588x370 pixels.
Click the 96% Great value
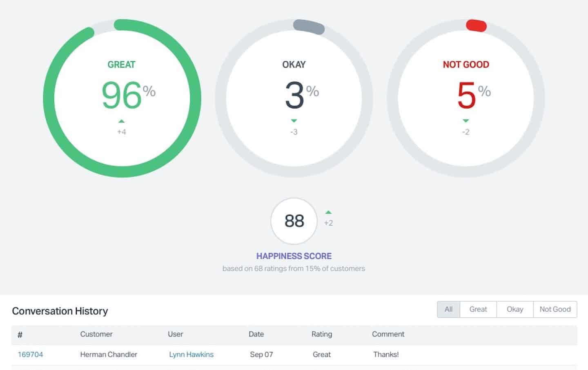[x=128, y=95]
